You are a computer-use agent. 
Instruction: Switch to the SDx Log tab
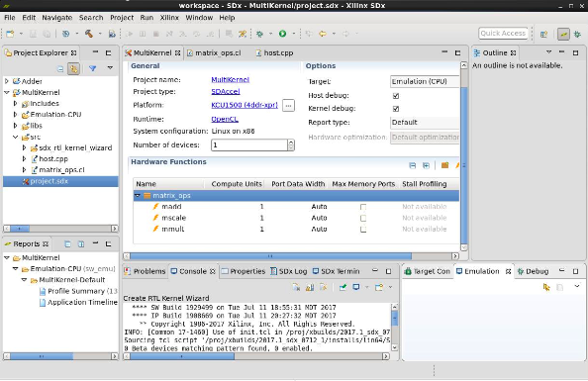(289, 271)
